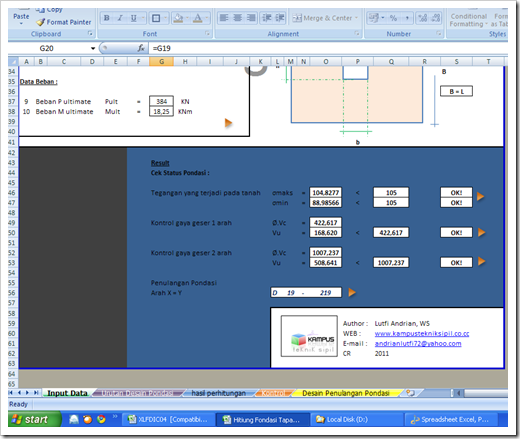This screenshot has width=520, height=439.
Task: Click the Increase Indent icon
Action: (x=280, y=18)
